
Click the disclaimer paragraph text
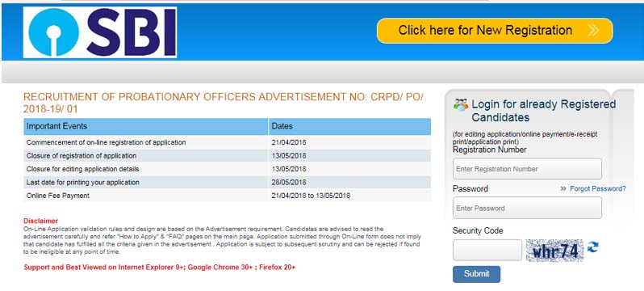point(222,240)
